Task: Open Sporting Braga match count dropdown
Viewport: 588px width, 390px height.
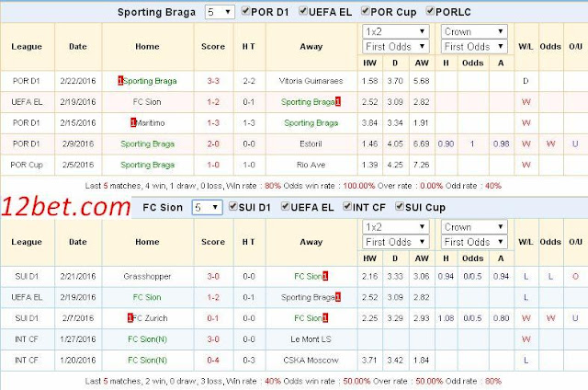Action: 220,12
